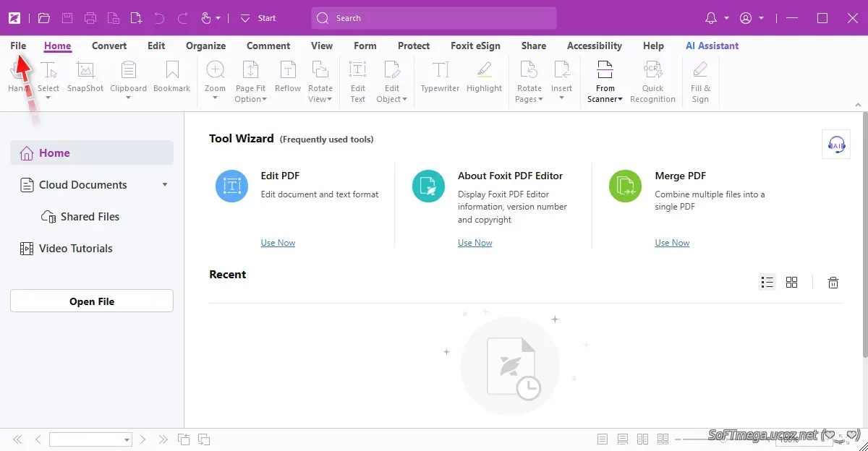Image resolution: width=868 pixels, height=451 pixels.
Task: Switch to the Protect tab
Action: 414,46
